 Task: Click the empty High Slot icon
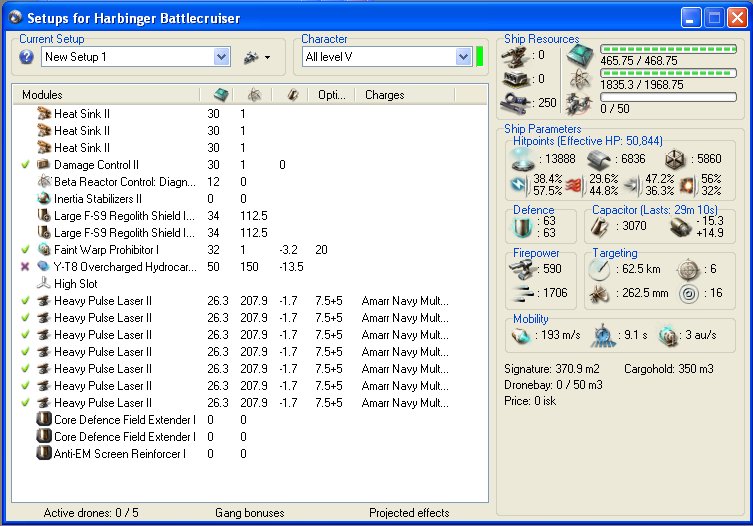[44, 283]
